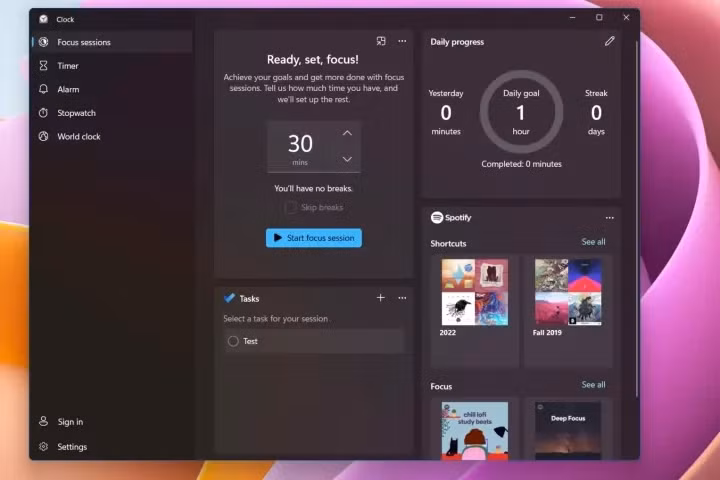Toggle the Skip breaks checkbox

pos(290,208)
